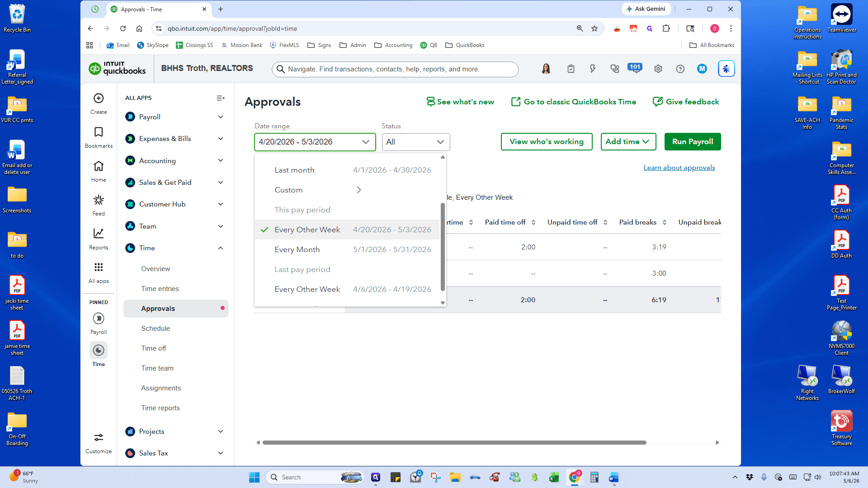Screen dimensions: 868x488
Task: Open Time reports in Time menu
Action: pos(160,408)
